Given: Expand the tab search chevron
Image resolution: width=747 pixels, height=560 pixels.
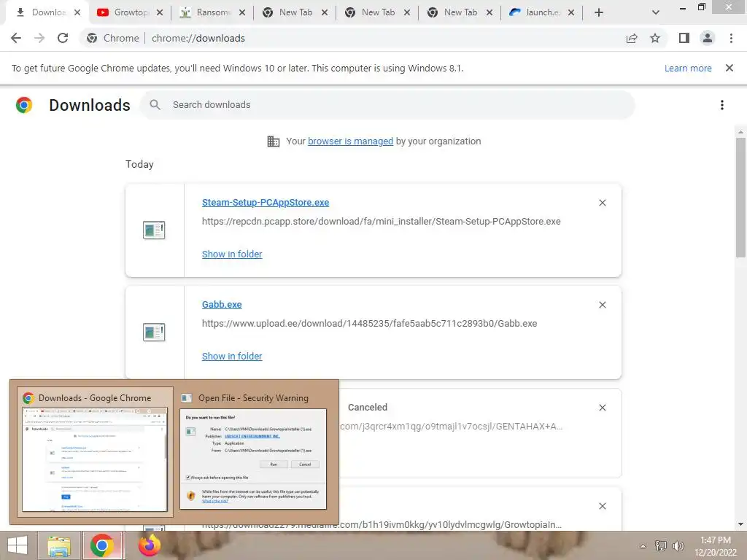Looking at the screenshot, I should click(x=656, y=12).
